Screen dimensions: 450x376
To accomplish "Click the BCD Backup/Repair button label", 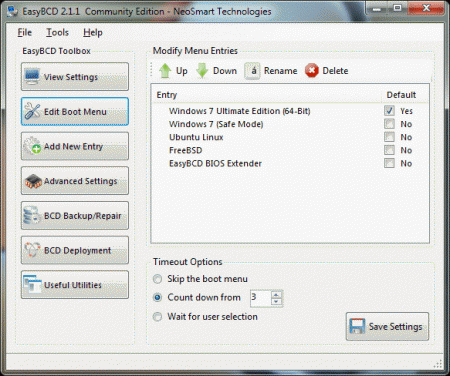I will [83, 216].
